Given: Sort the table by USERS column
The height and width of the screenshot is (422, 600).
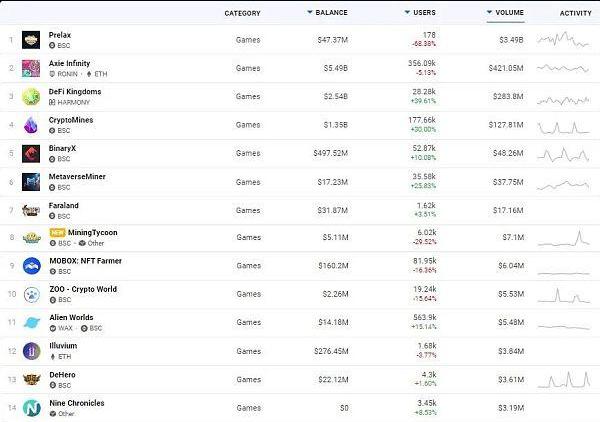Looking at the screenshot, I should coord(420,13).
